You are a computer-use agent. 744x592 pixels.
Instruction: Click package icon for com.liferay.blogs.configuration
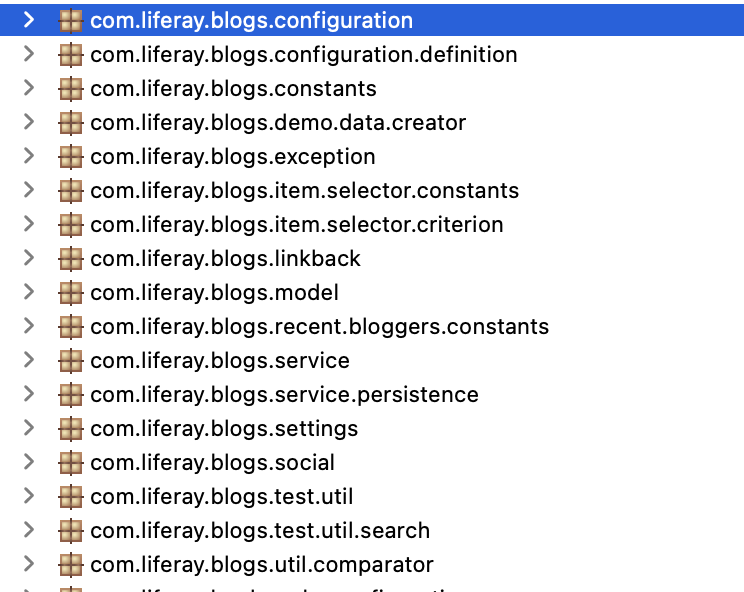[71, 21]
